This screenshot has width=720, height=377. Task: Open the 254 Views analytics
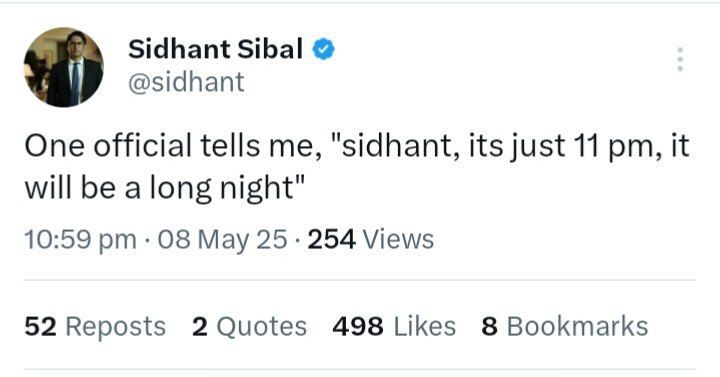[x=371, y=239]
